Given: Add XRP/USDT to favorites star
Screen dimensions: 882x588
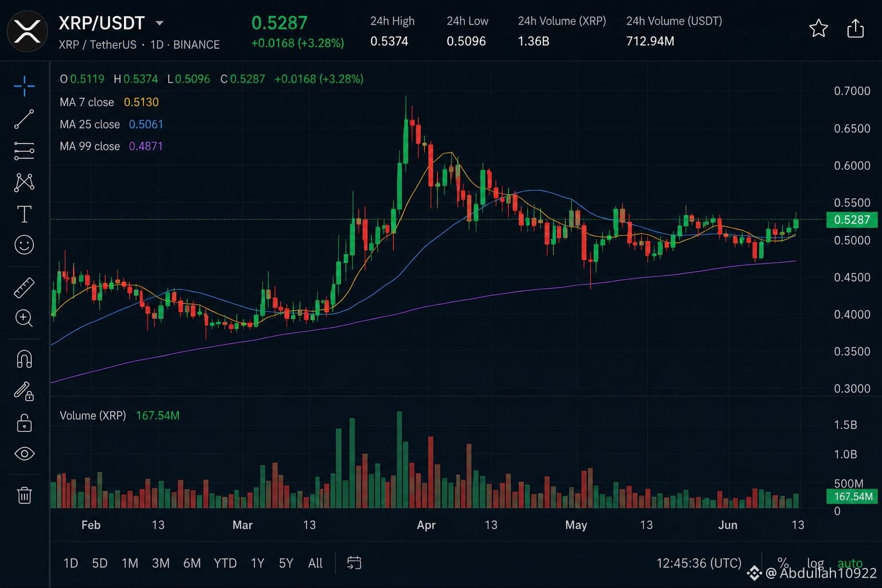Looking at the screenshot, I should pyautogui.click(x=818, y=28).
